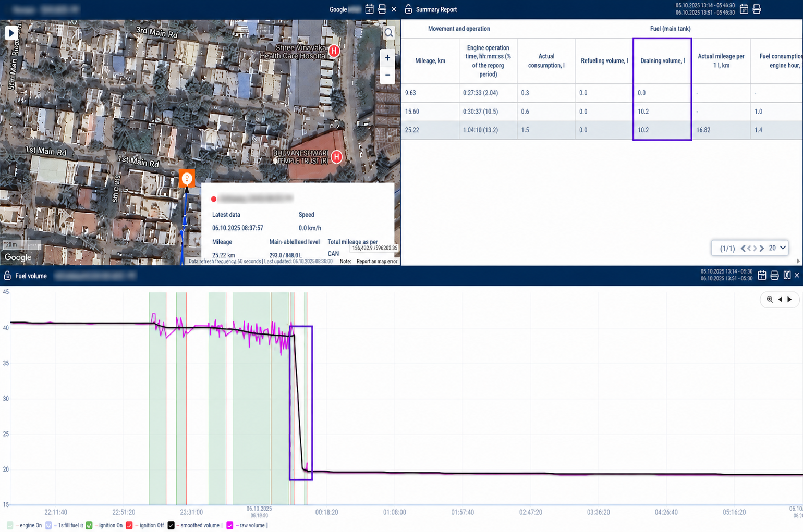
Task: Click lock icon beside Summary Report
Action: tap(408, 9)
